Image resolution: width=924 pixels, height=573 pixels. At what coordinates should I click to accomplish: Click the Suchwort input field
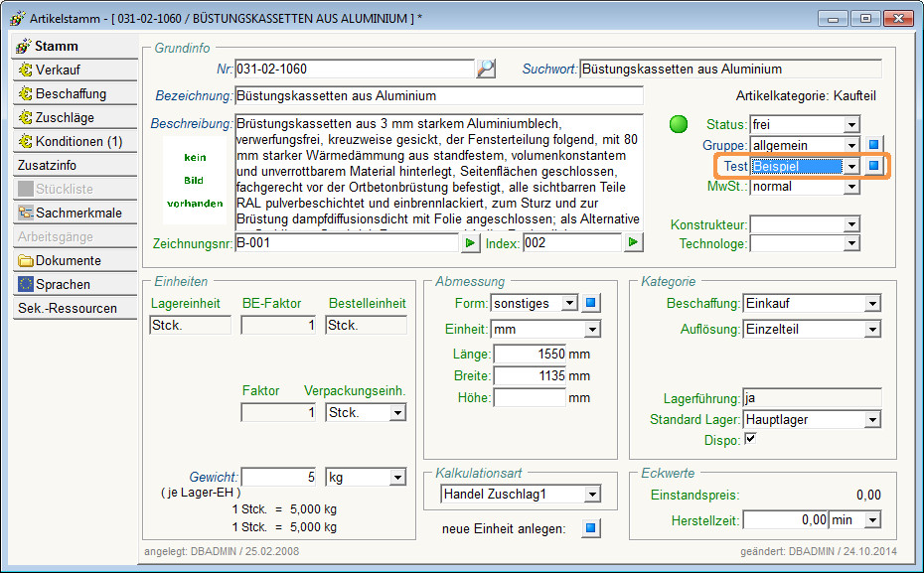[730, 69]
